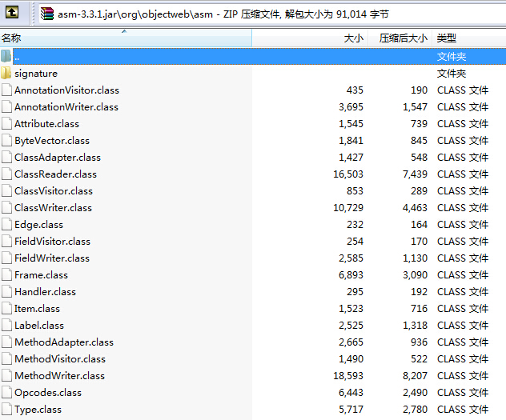Image resolution: width=506 pixels, height=420 pixels.
Task: Select file name ClassReader.class
Action: (x=55, y=174)
